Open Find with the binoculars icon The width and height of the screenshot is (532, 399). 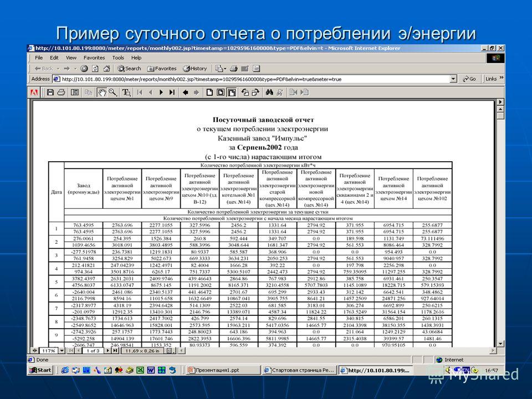coord(269,93)
